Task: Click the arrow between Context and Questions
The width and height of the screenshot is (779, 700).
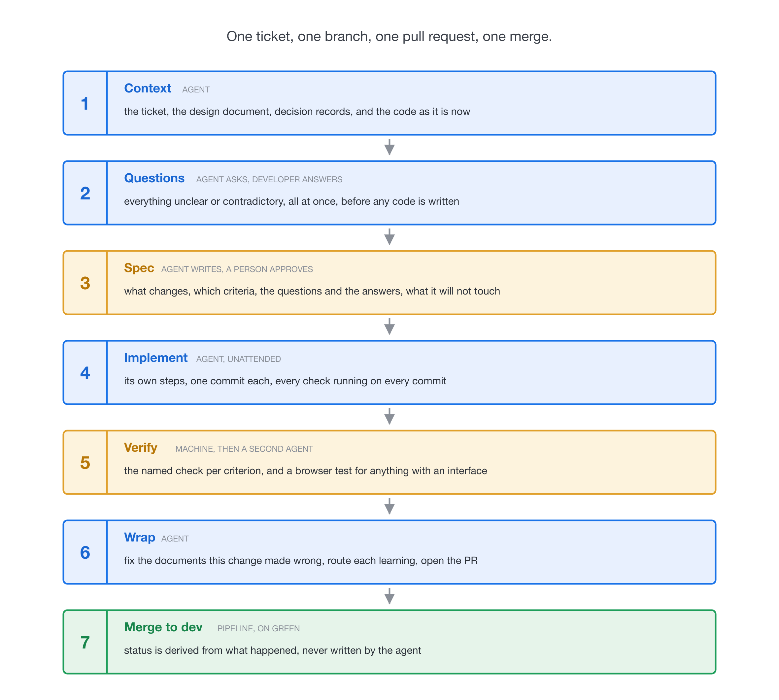Action: tap(389, 147)
